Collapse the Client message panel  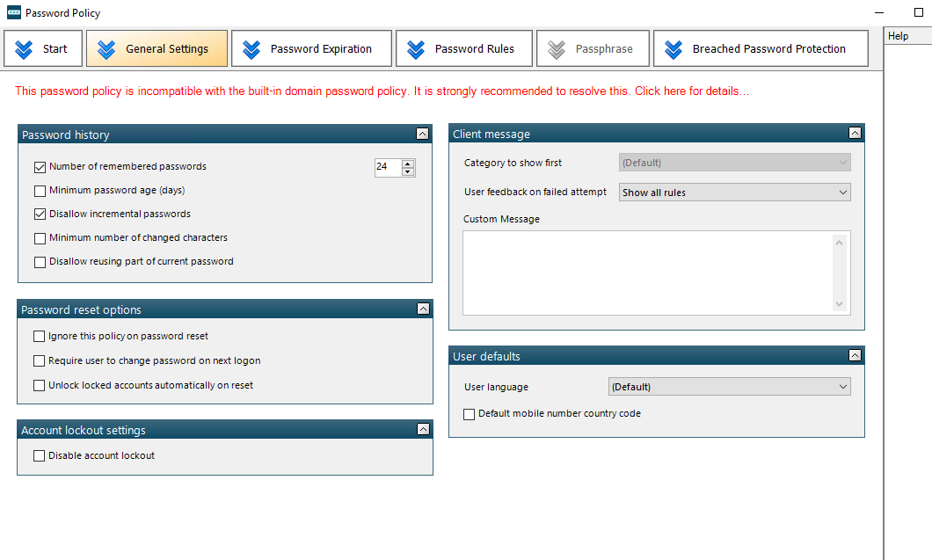pyautogui.click(x=855, y=134)
